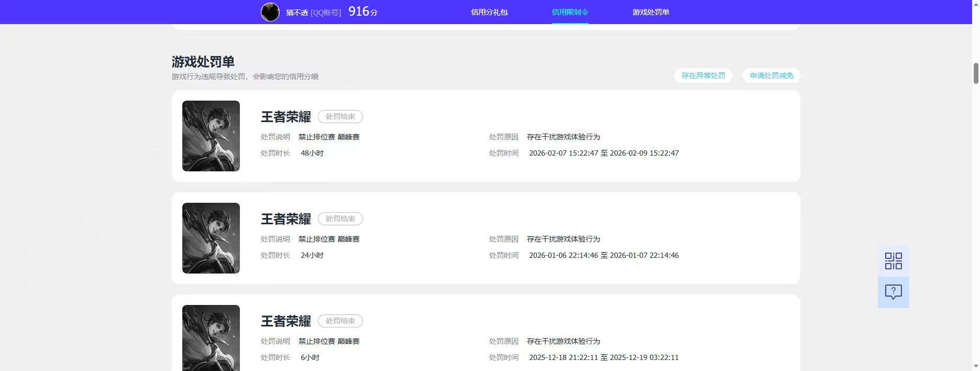The height and width of the screenshot is (371, 980).
Task: Click the scrollbar down arrow
Action: [x=976, y=366]
